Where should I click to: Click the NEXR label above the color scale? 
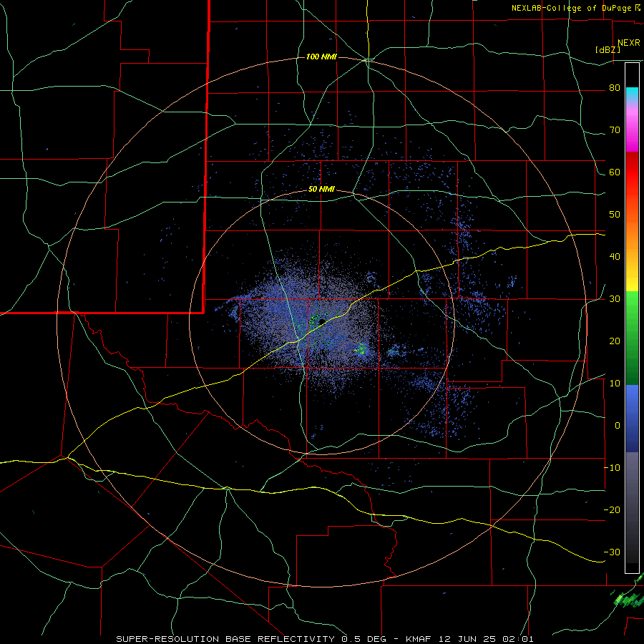click(629, 43)
